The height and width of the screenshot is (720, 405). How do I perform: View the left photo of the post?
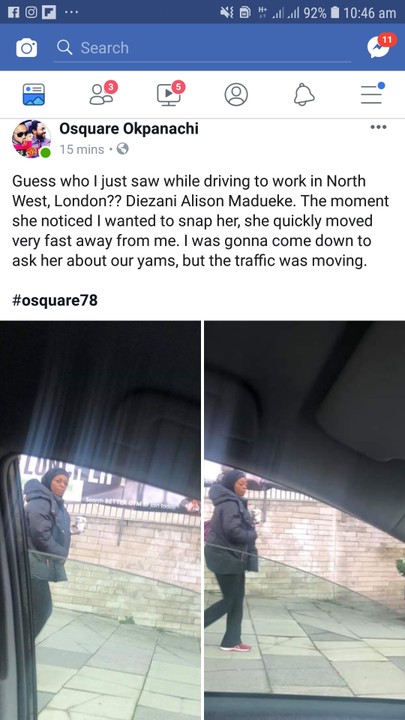pyautogui.click(x=100, y=520)
